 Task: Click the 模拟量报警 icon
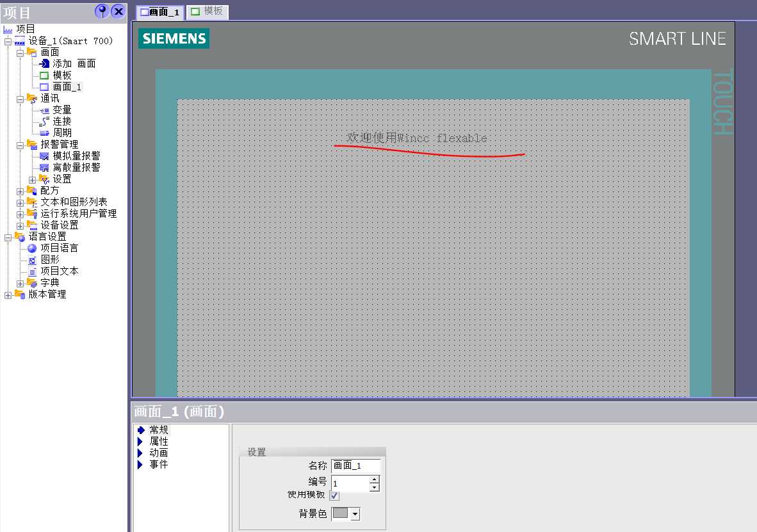(x=44, y=156)
